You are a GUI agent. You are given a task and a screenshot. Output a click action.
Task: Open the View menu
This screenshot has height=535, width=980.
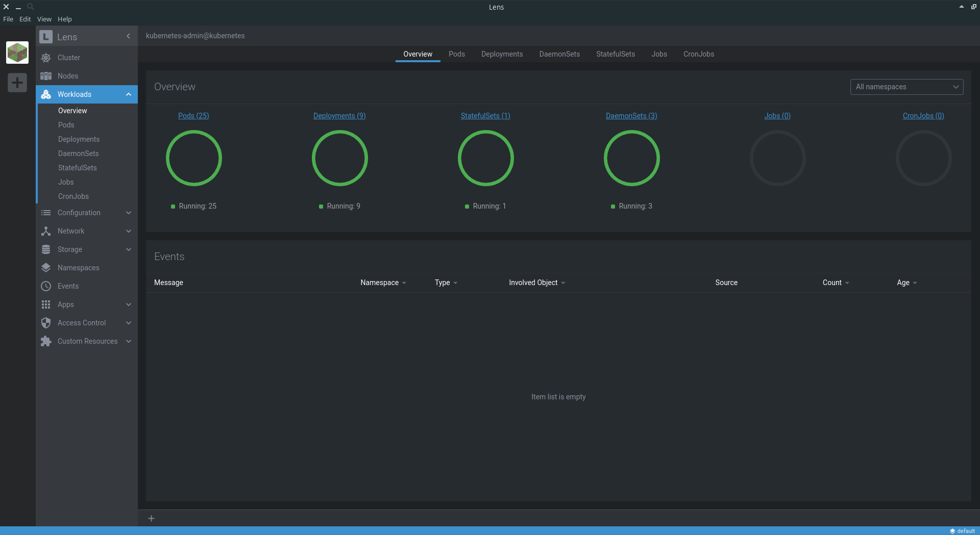(x=44, y=19)
